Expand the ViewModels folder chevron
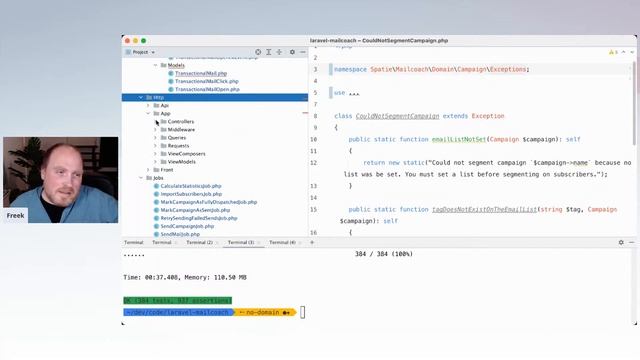This screenshot has width=640, height=360. click(x=156, y=162)
